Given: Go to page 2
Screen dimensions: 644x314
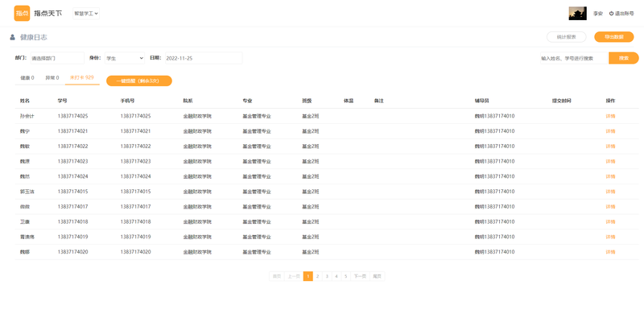Looking at the screenshot, I should [317, 276].
